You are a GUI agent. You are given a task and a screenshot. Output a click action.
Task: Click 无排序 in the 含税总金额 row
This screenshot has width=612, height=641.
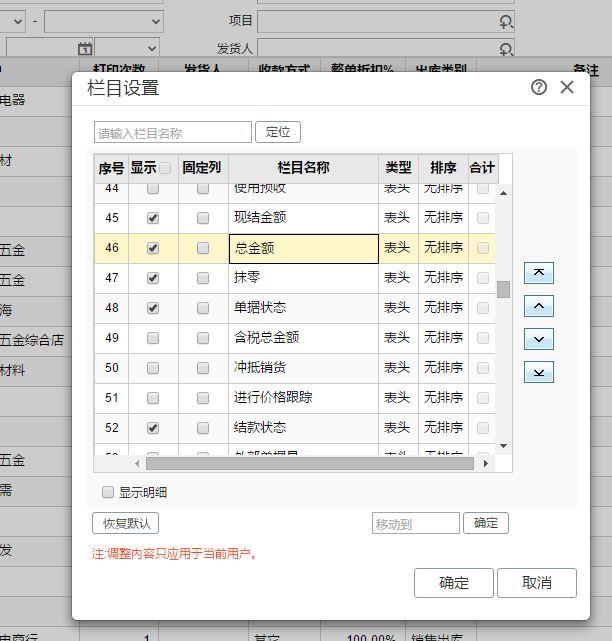pyautogui.click(x=443, y=338)
